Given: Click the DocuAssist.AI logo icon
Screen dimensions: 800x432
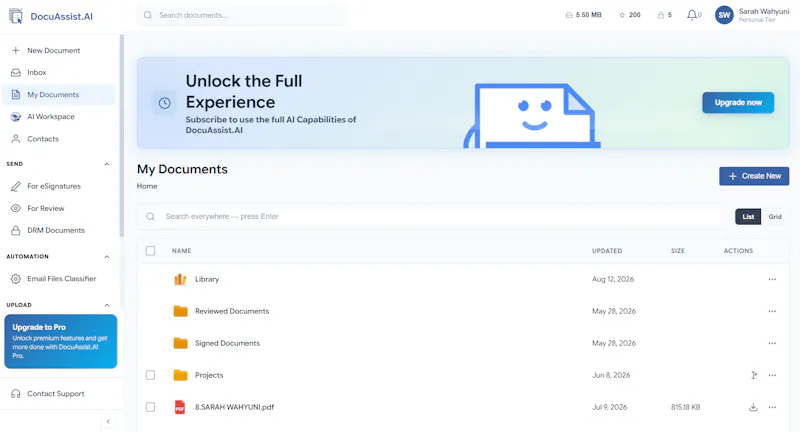Looking at the screenshot, I should (x=16, y=16).
